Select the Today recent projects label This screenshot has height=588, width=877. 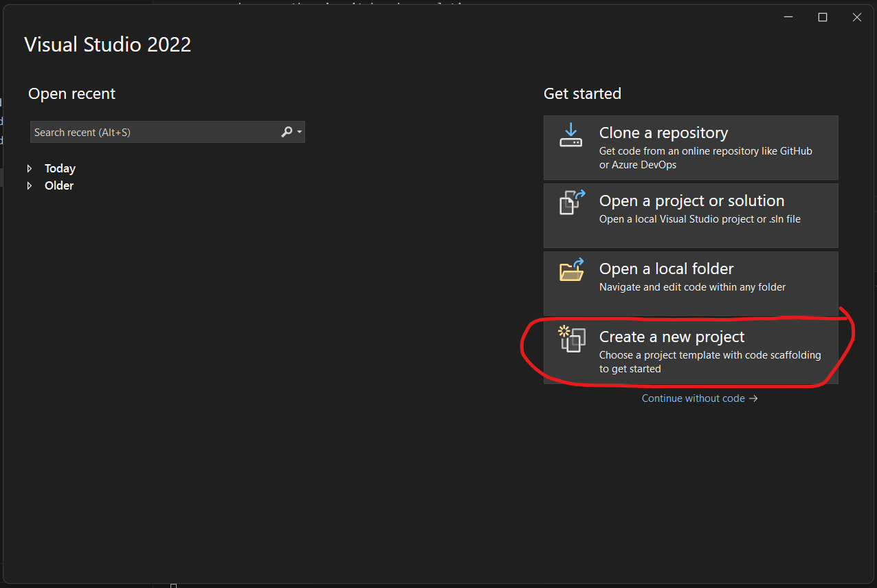pyautogui.click(x=60, y=168)
